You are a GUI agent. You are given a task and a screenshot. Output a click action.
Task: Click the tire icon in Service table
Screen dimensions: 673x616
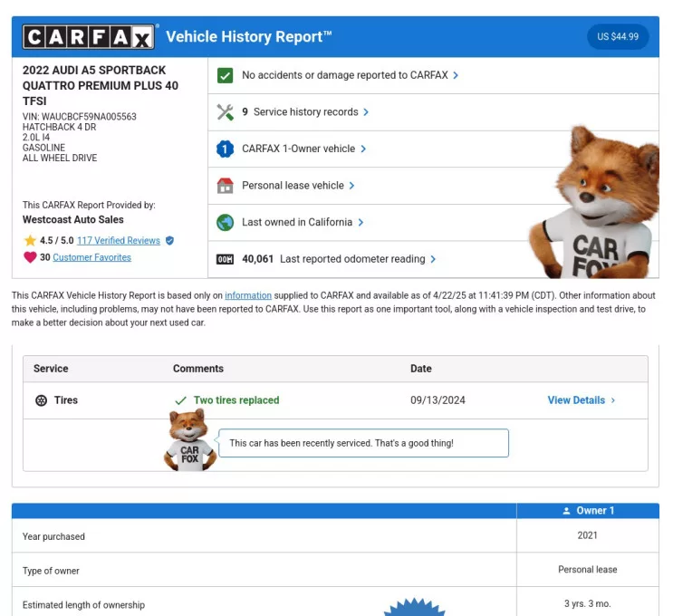point(41,400)
